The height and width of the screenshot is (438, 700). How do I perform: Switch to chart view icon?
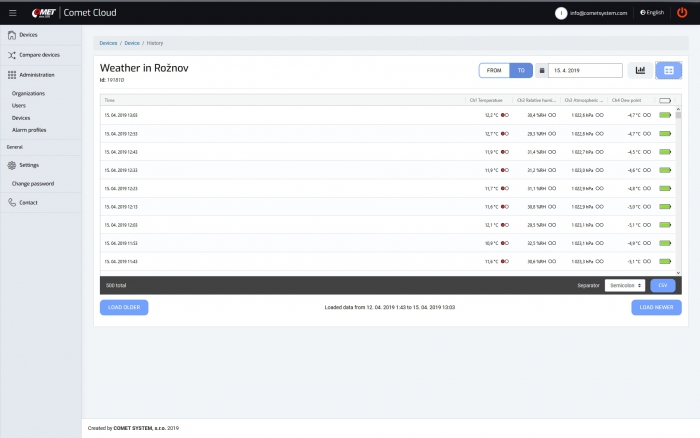click(639, 70)
